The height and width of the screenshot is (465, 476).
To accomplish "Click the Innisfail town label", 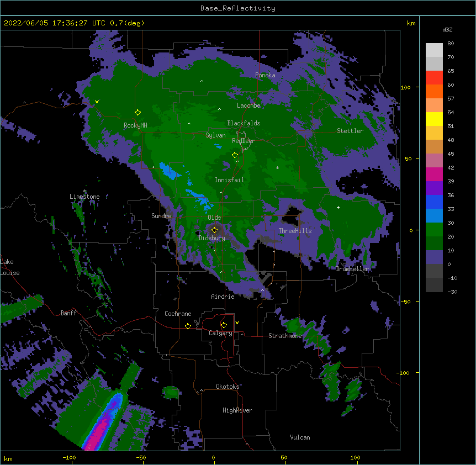I will 229,180.
